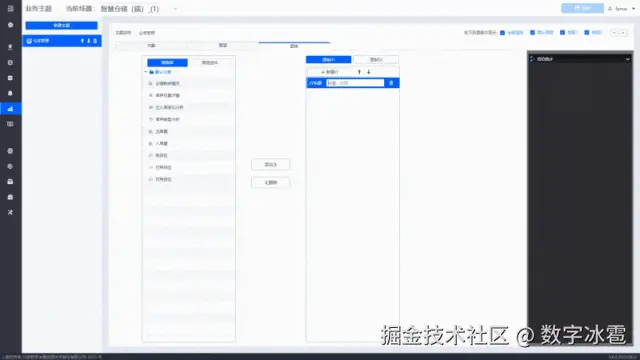Collapse the blue folder node in the tree

pyautogui.click(x=146, y=72)
